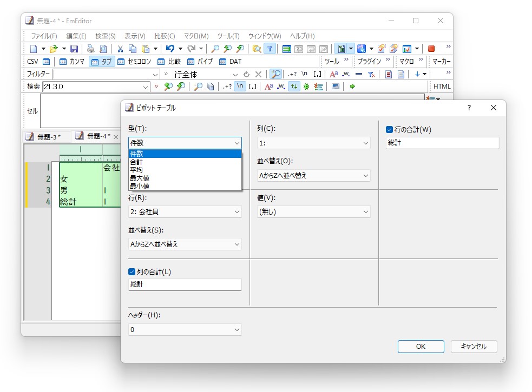Viewport: 532px width, 392px height.
Task: Open the 値(V) dropdown
Action: coord(311,212)
